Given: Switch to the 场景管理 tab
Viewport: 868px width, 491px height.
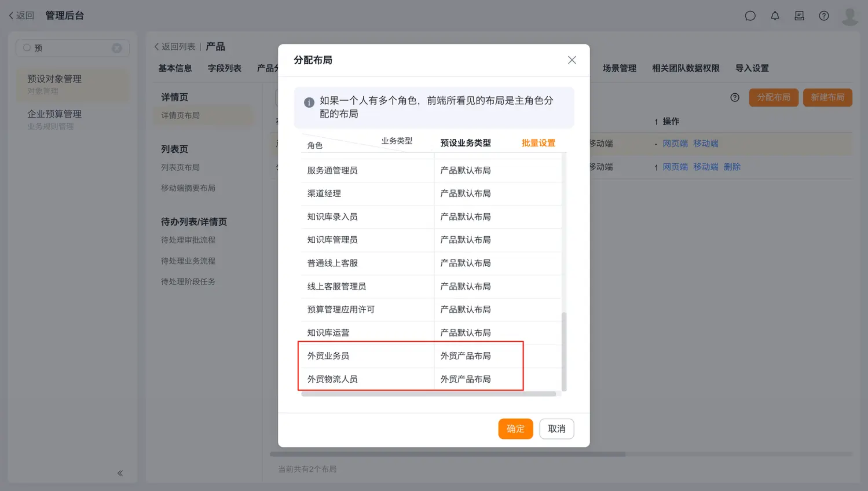Looking at the screenshot, I should click(619, 68).
